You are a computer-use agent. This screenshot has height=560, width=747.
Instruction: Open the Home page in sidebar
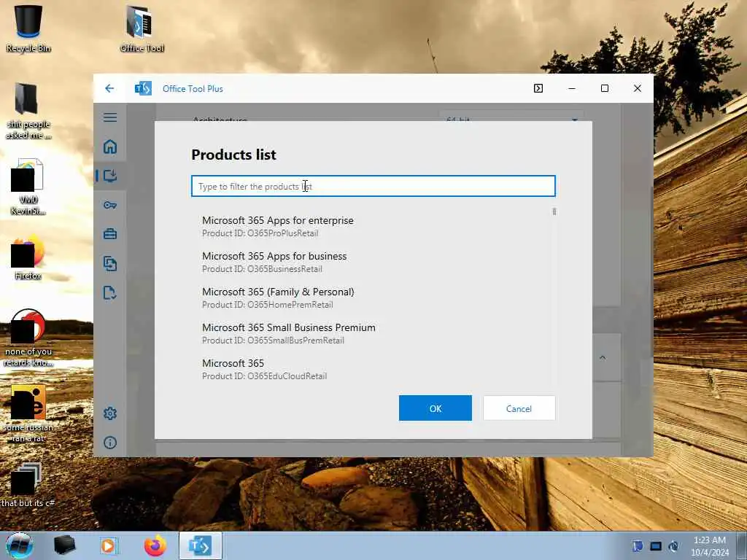click(110, 147)
